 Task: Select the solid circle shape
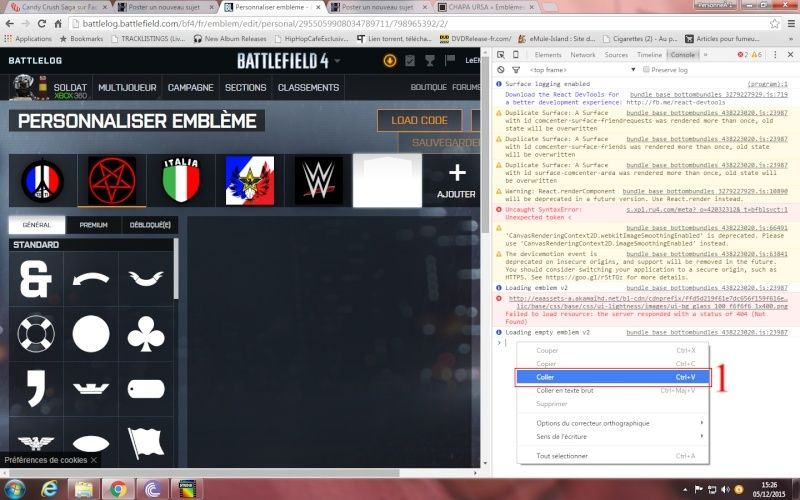(91, 334)
